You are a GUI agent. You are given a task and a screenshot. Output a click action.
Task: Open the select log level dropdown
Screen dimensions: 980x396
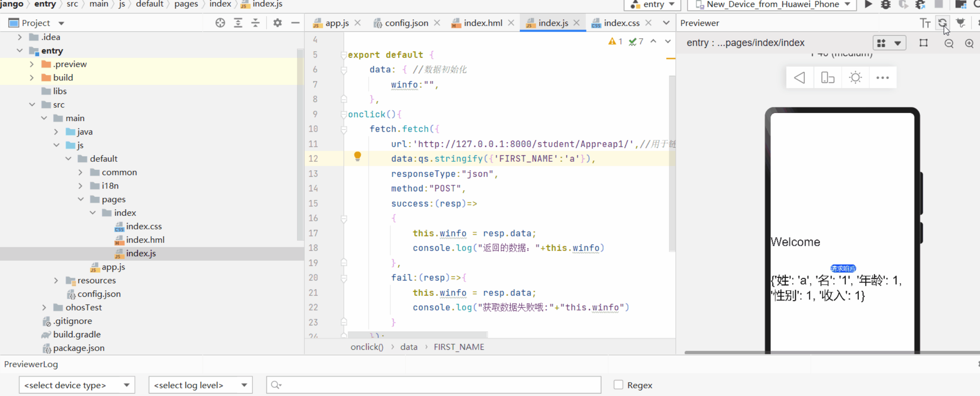pyautogui.click(x=201, y=385)
